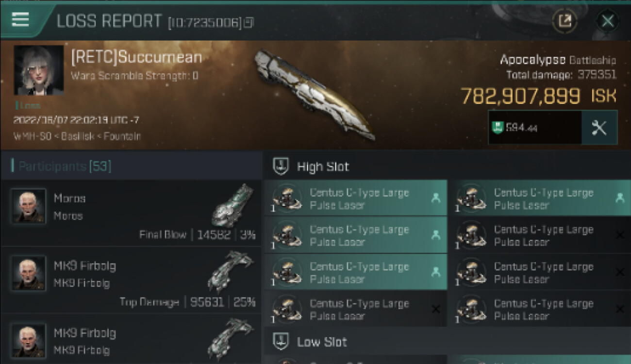631x364 pixels.
Task: Copy the loss report ID icon
Action: [x=248, y=22]
